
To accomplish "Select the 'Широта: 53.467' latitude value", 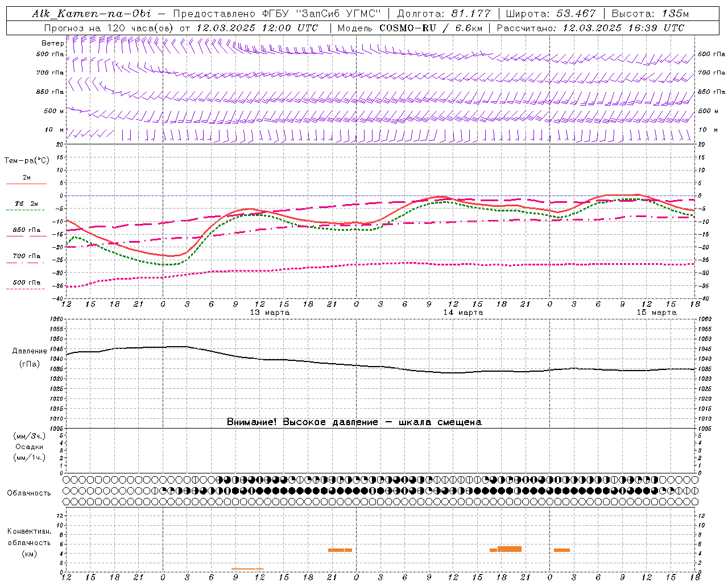I will 551,14.
